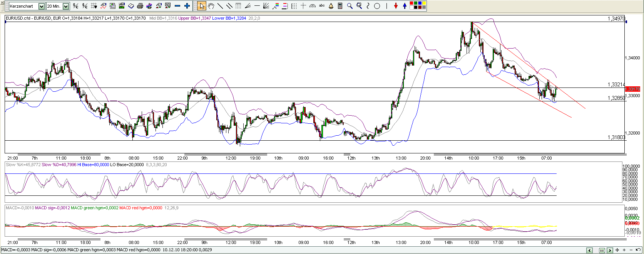
Task: Select the arrow pointer tool
Action: [202, 6]
